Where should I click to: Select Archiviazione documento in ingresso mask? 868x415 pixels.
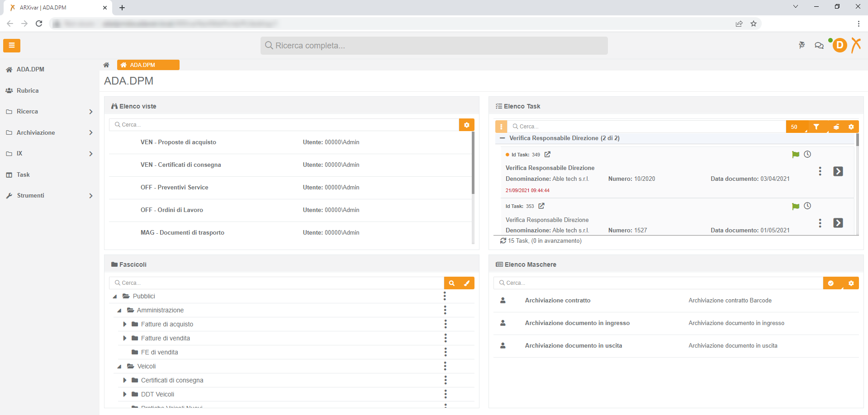tap(577, 323)
